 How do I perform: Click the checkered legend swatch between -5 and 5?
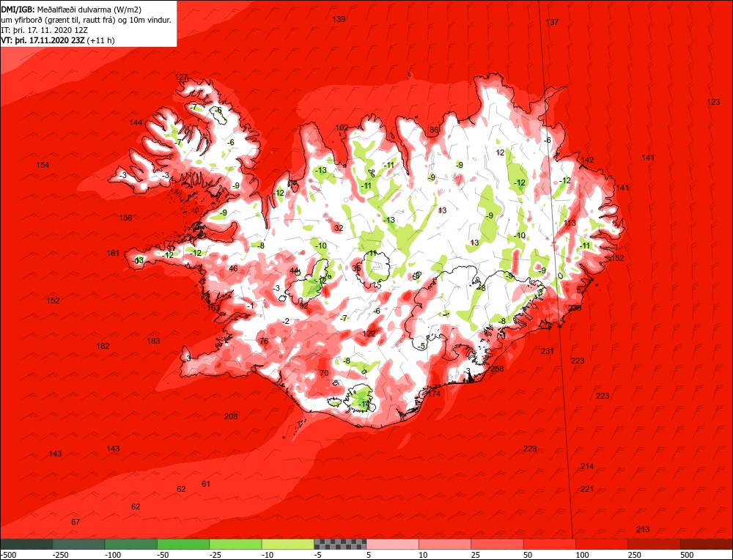coord(340,544)
